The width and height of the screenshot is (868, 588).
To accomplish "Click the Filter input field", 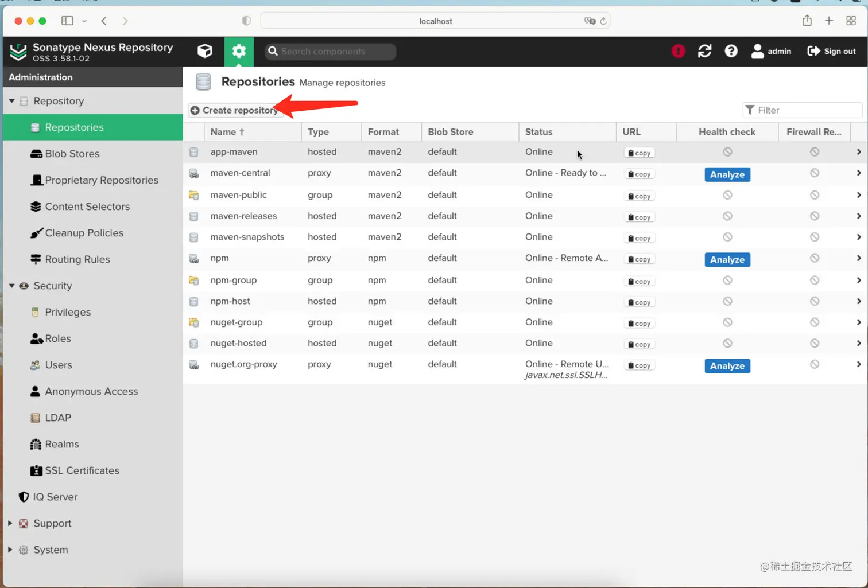I will pyautogui.click(x=802, y=110).
